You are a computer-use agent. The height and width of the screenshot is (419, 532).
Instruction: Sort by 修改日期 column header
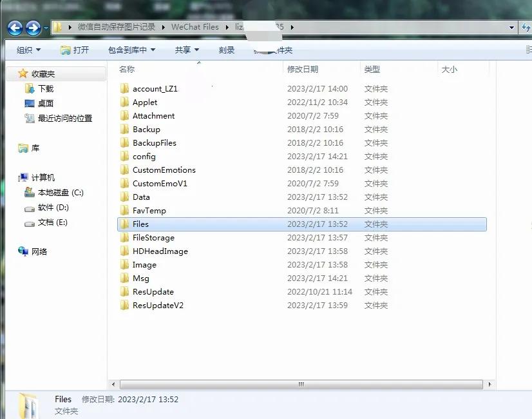pos(302,69)
